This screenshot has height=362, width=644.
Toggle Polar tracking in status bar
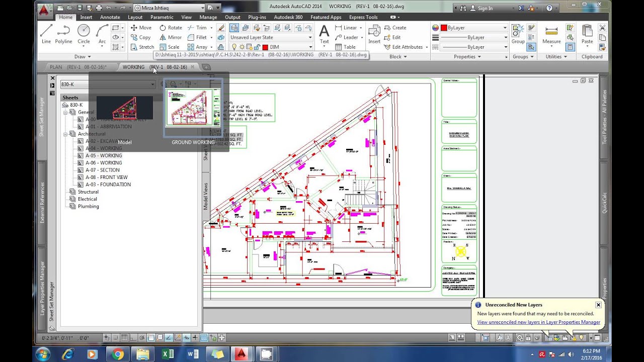click(142, 338)
